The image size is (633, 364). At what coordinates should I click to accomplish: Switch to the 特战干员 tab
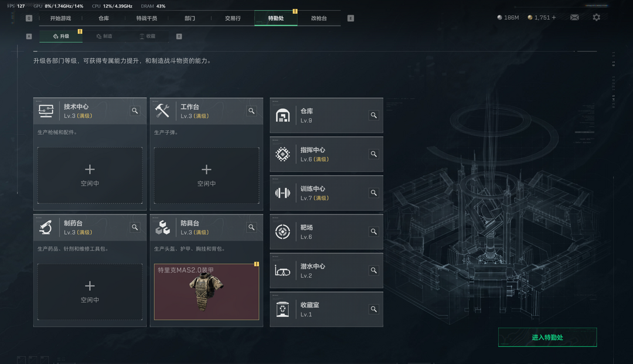click(147, 18)
